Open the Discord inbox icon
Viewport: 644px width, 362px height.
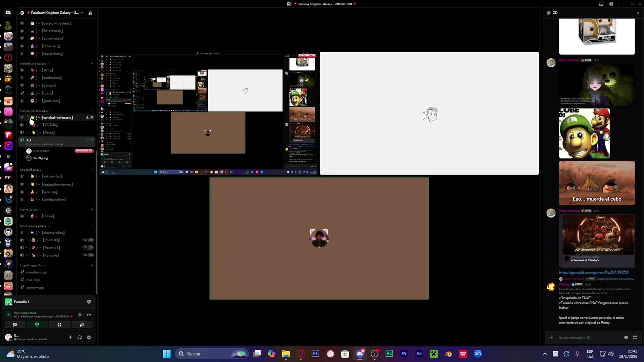tap(601, 4)
